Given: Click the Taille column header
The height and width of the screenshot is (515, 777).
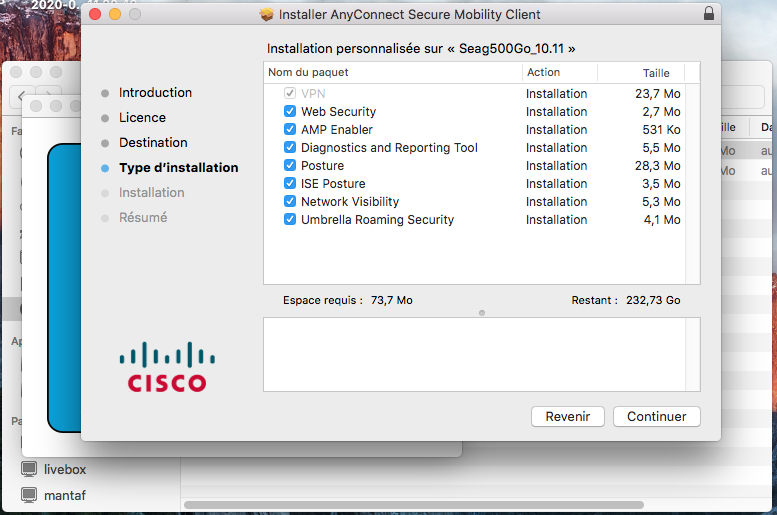Looking at the screenshot, I should (x=641, y=73).
